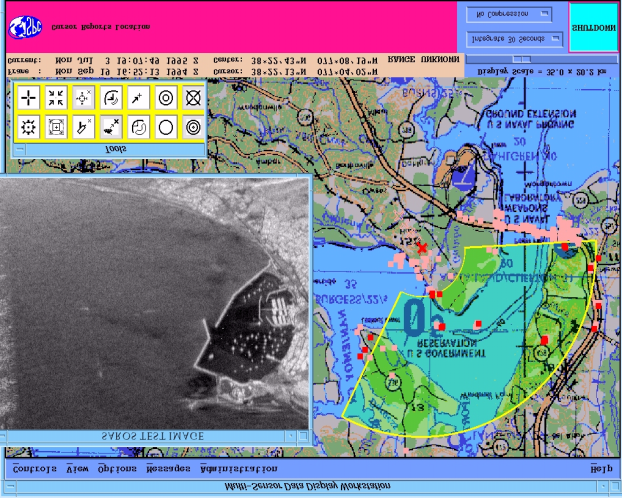Viewport: 622px width, 498px height.
Task: Click the Frame time Mon Sep 19 readout
Action: [127, 72]
